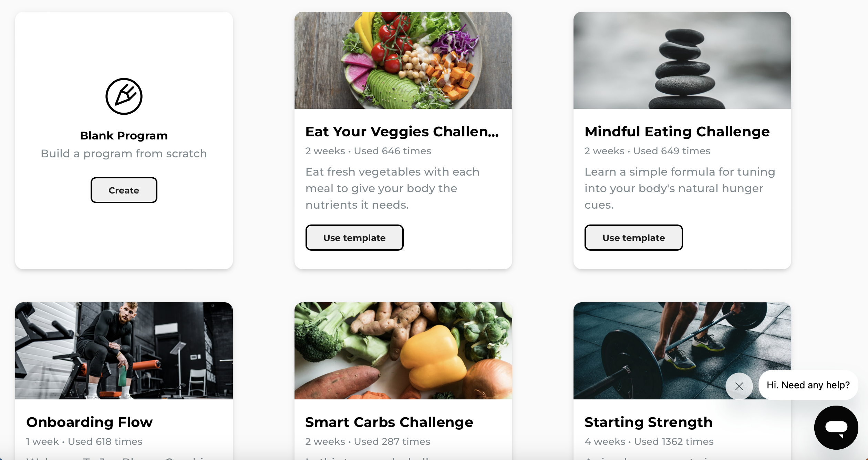Open the Eat Your Veggies Challenge title
This screenshot has width=868, height=460.
tap(402, 132)
